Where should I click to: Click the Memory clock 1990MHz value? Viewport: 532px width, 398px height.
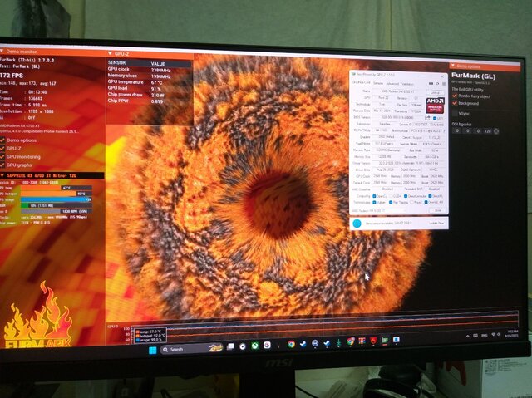pos(160,76)
